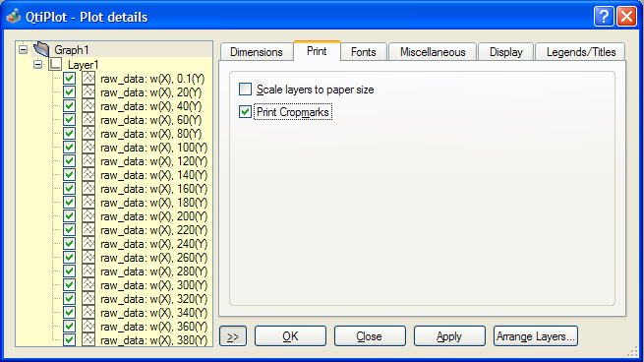Viewport: 644px width, 362px height.
Task: Enable Scale layers to paper size
Action: tap(245, 90)
